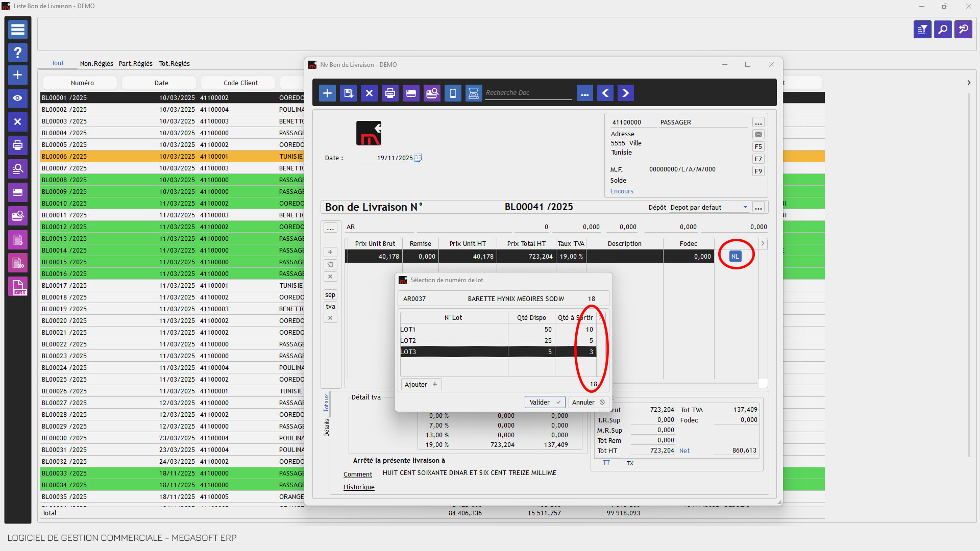The height and width of the screenshot is (551, 980).
Task: Click the filter sort icon at top right
Action: [x=922, y=30]
